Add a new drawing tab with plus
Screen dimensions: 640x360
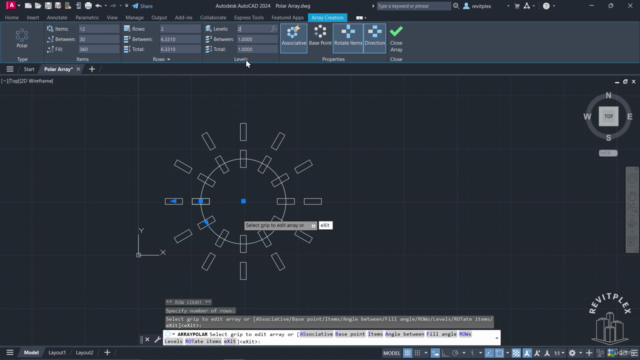[92, 69]
